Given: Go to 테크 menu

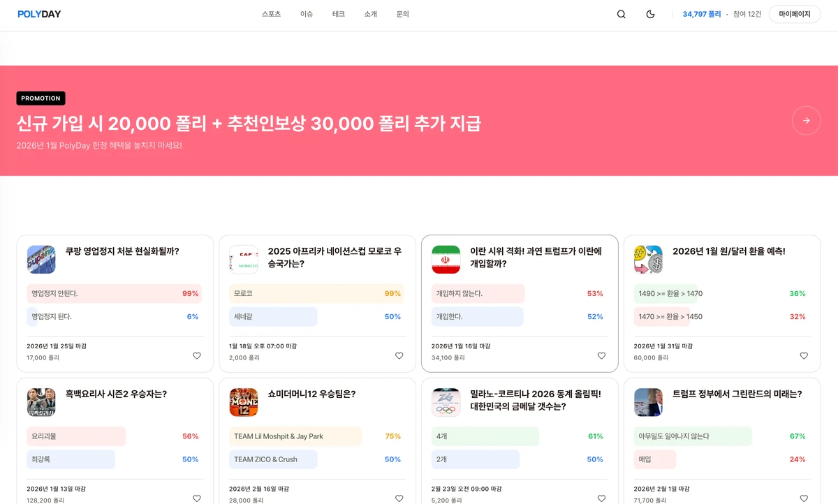Looking at the screenshot, I should click(339, 14).
